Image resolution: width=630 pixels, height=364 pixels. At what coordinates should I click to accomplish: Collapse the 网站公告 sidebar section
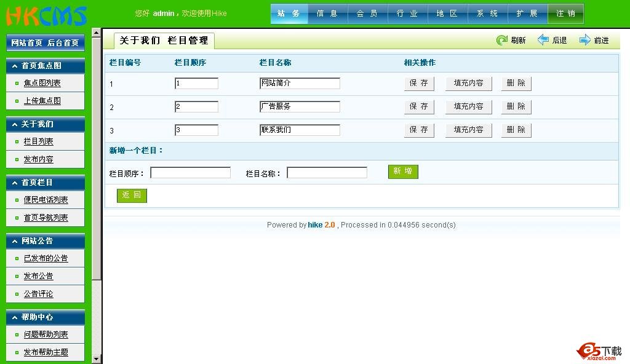click(15, 241)
